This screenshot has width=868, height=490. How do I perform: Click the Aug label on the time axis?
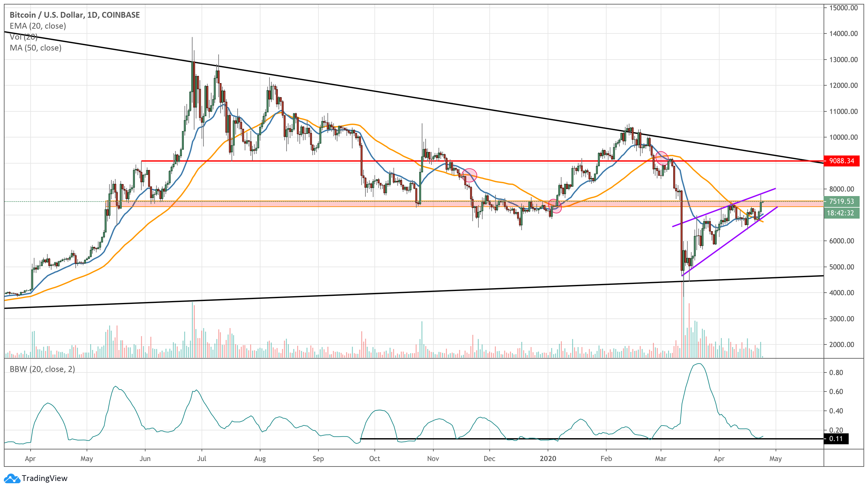[260, 459]
